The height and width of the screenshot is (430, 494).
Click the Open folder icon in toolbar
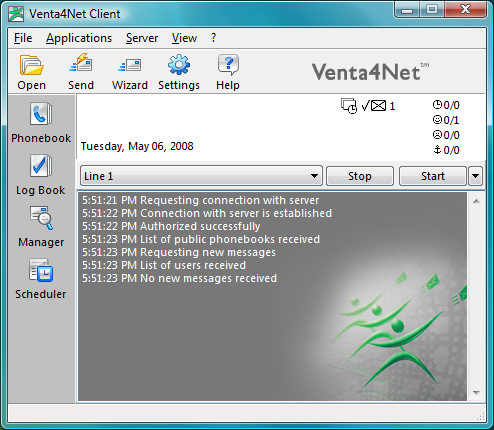point(31,65)
